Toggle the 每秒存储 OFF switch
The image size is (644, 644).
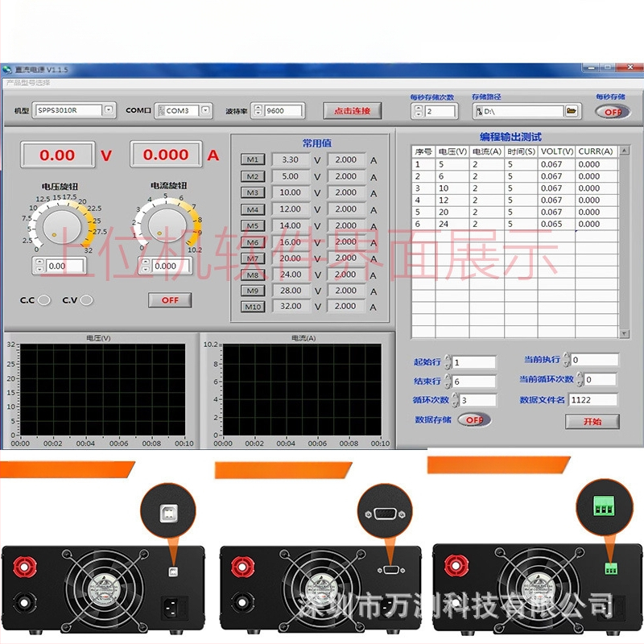[x=612, y=112]
